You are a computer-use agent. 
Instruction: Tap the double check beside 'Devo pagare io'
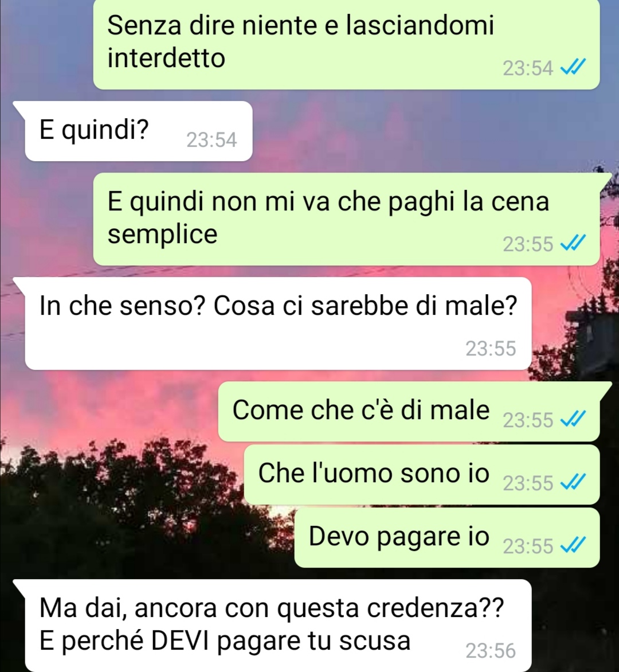click(573, 546)
